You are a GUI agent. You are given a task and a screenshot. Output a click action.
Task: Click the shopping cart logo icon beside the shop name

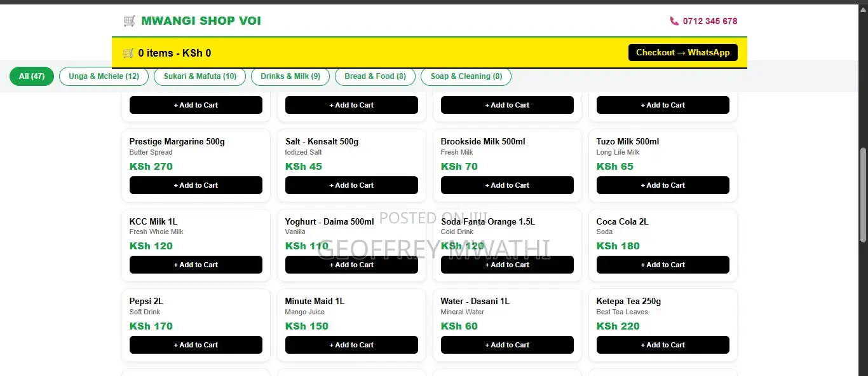tap(129, 21)
